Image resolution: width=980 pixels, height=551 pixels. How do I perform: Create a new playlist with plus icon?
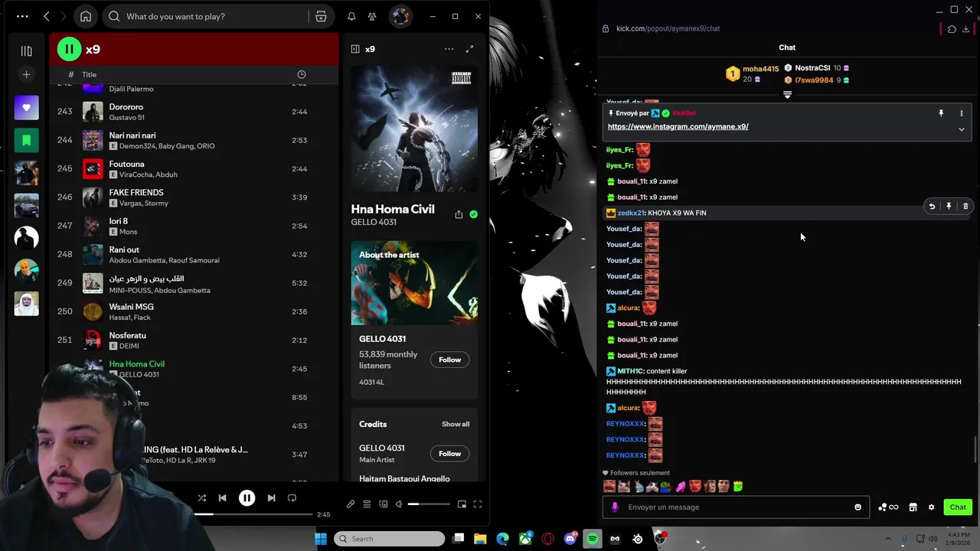[26, 74]
